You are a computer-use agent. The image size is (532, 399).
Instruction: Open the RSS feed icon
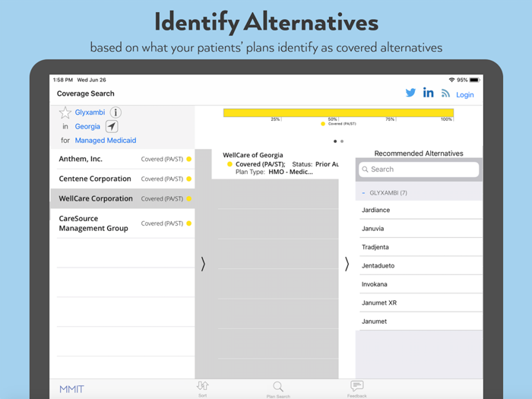click(445, 93)
